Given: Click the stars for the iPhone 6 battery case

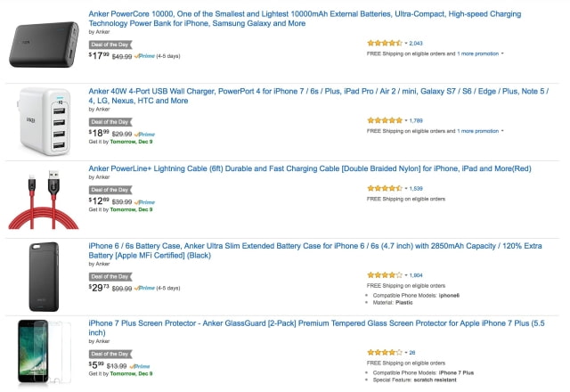Looking at the screenshot, I should pos(384,275).
